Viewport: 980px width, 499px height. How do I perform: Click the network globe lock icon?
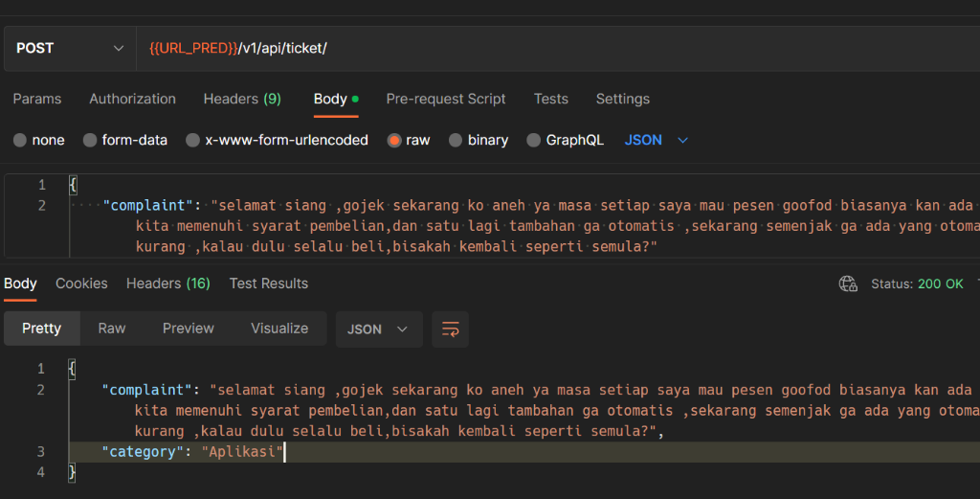pos(848,284)
